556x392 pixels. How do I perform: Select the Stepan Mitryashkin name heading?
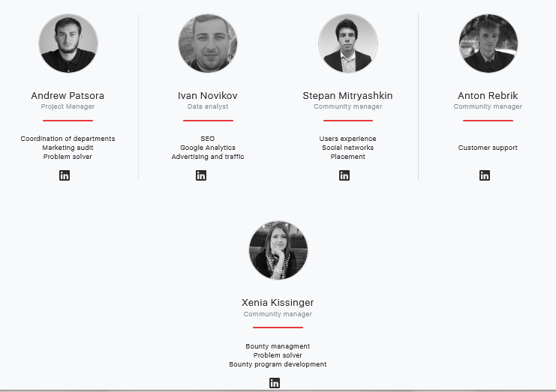pyautogui.click(x=347, y=96)
